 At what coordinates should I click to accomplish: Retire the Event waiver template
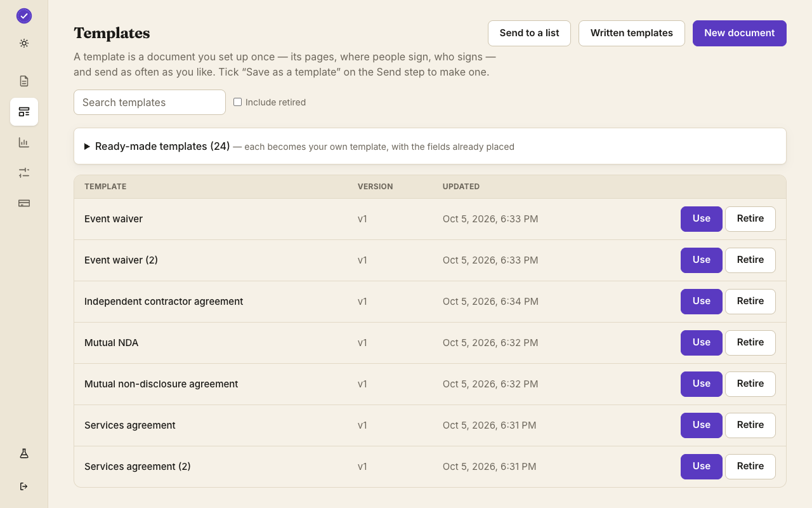tap(750, 219)
